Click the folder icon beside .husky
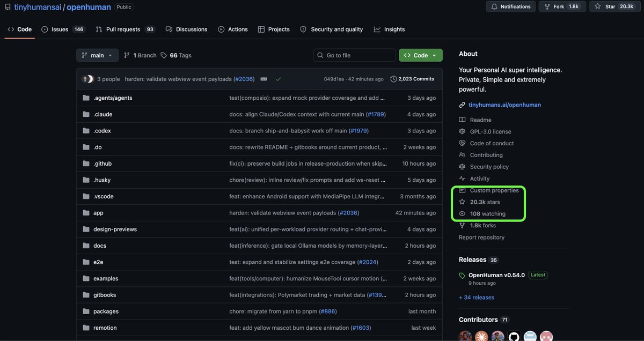644x341 pixels. [x=86, y=180]
